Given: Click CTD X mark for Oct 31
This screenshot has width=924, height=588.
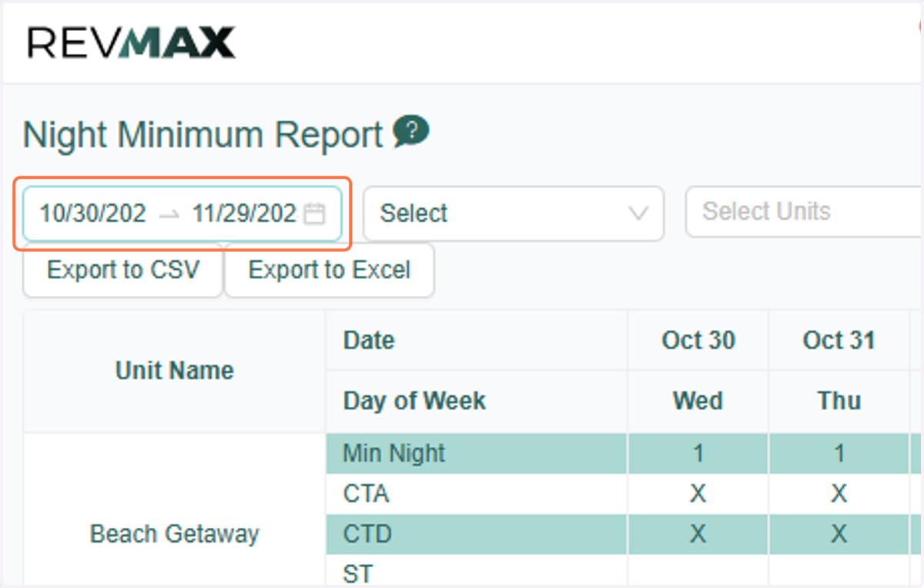Looking at the screenshot, I should pyautogui.click(x=839, y=533).
